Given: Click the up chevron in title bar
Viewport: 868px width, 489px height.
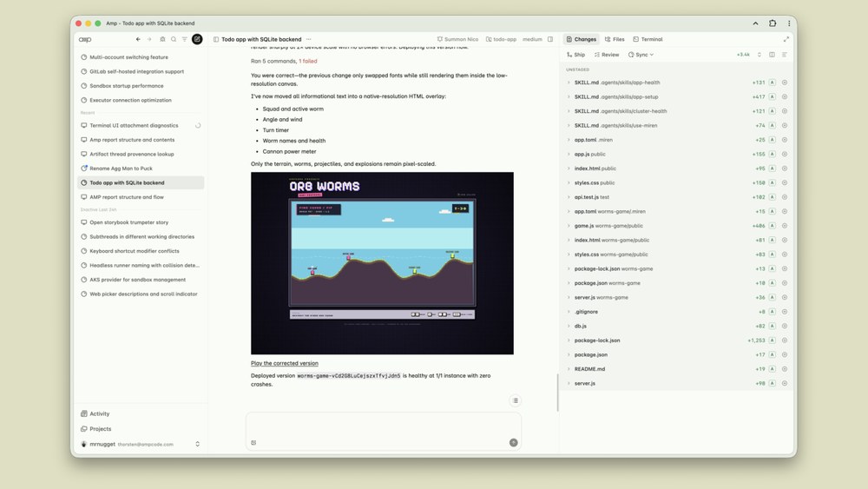Looking at the screenshot, I should (755, 23).
